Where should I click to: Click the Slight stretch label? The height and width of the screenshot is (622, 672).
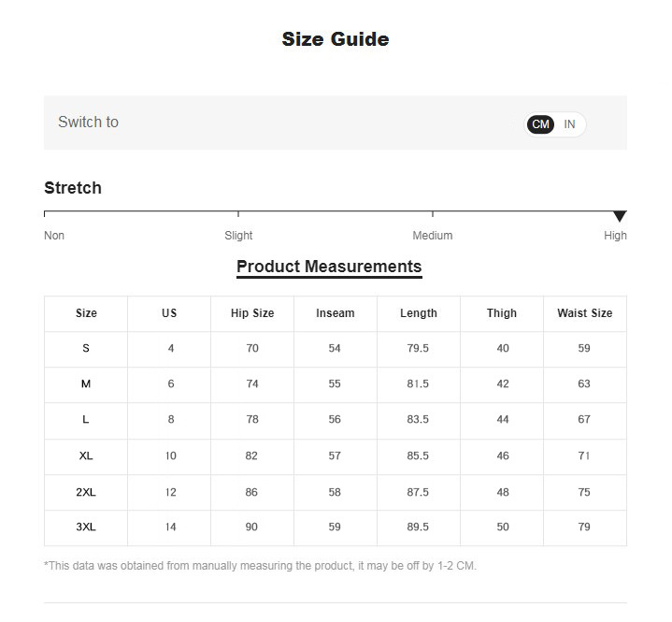[238, 236]
